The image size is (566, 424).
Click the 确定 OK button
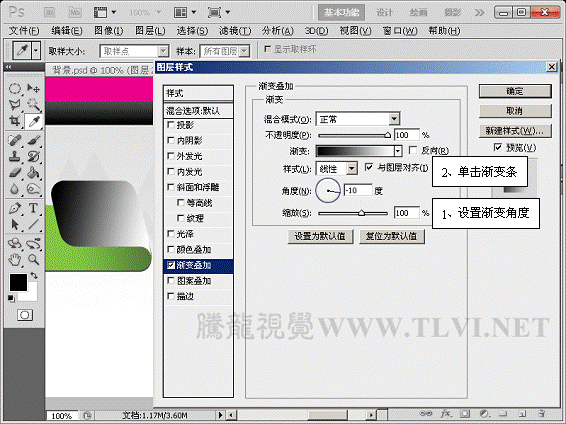[x=515, y=91]
